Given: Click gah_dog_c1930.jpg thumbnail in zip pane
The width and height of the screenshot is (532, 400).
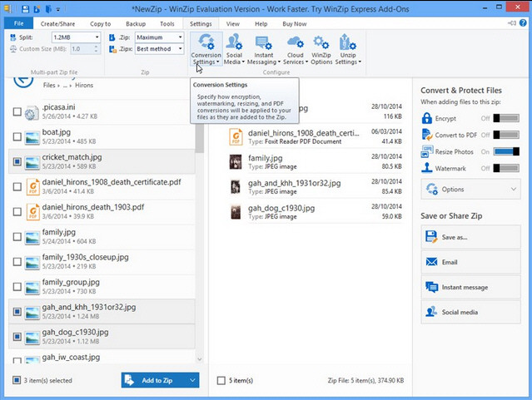Looking at the screenshot, I should pos(236,212).
